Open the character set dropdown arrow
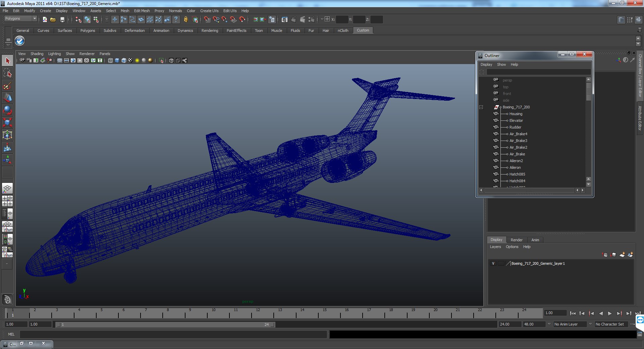 [590, 324]
